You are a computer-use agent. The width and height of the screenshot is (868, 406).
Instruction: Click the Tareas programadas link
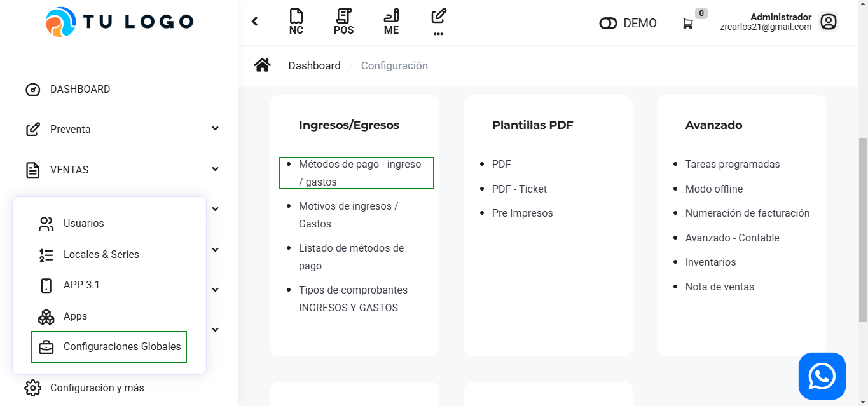pyautogui.click(x=732, y=164)
